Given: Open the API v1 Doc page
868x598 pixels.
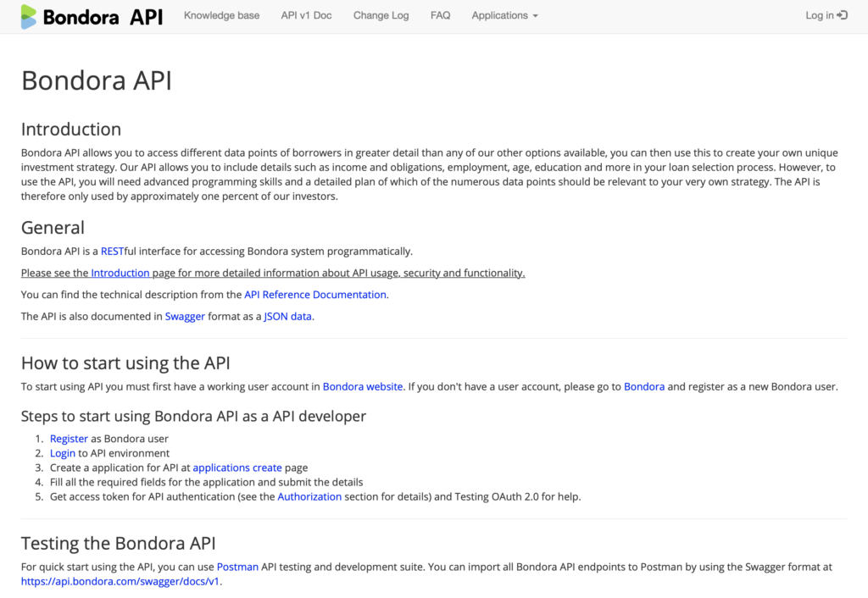Looking at the screenshot, I should pos(306,15).
